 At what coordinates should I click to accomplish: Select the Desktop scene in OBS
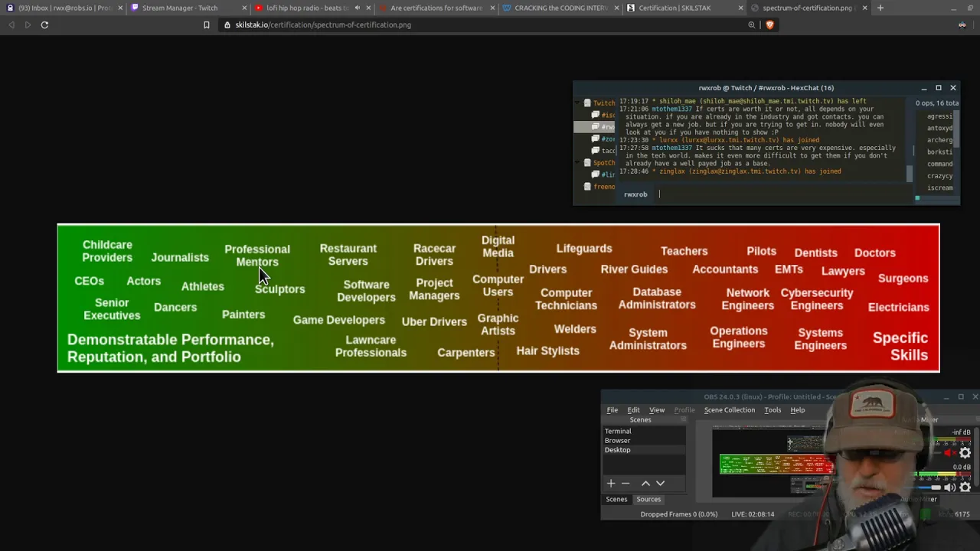pyautogui.click(x=645, y=450)
